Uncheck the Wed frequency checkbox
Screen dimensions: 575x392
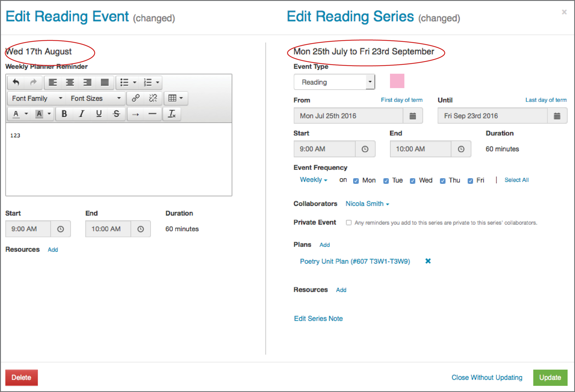click(412, 181)
